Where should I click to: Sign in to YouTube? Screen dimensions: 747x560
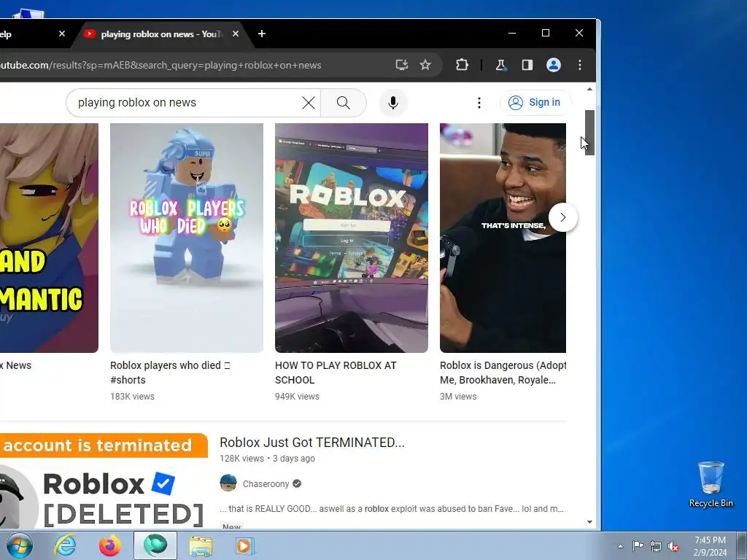coord(535,102)
